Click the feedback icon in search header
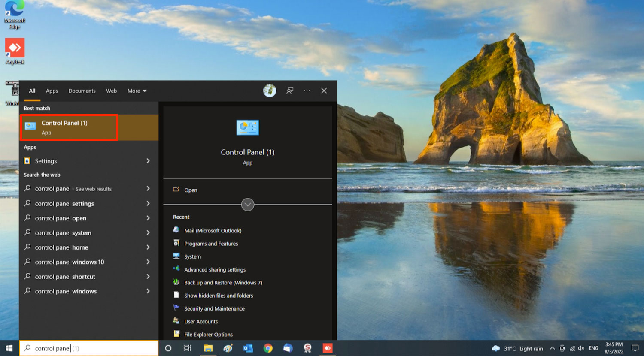This screenshot has width=644, height=356. coord(290,91)
